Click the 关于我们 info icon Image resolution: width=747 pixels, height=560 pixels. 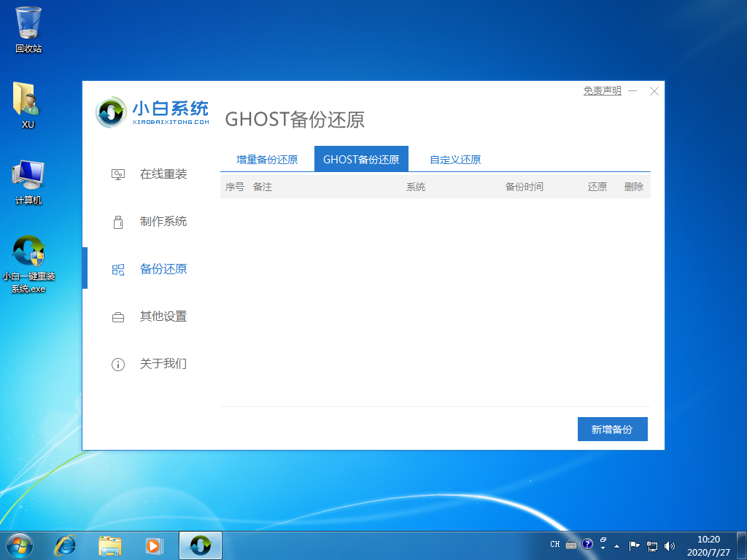click(117, 364)
